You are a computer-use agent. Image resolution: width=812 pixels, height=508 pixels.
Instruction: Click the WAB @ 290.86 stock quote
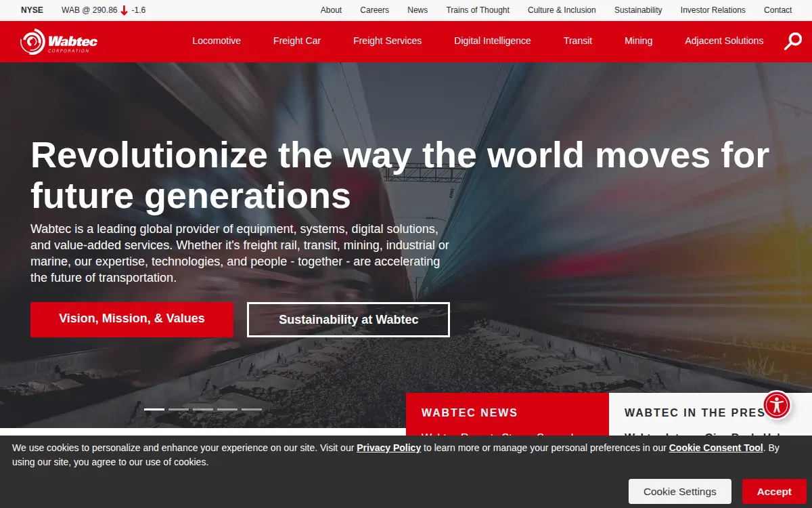pyautogui.click(x=89, y=10)
